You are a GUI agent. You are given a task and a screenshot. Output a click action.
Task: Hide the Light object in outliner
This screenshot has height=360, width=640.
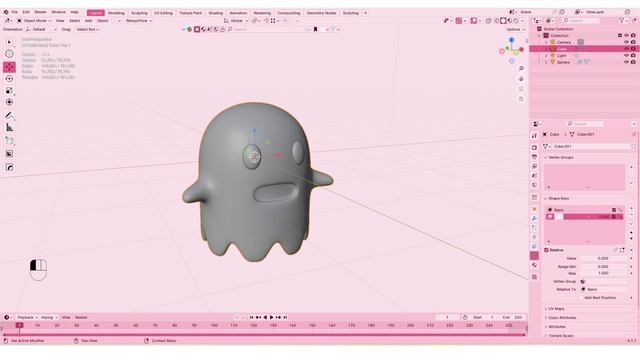click(626, 56)
